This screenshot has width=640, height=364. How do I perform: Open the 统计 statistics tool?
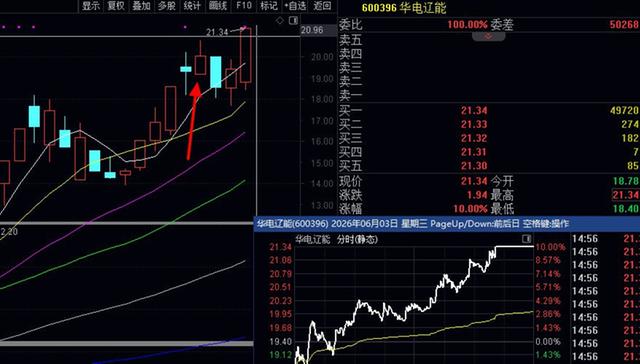pos(192,6)
